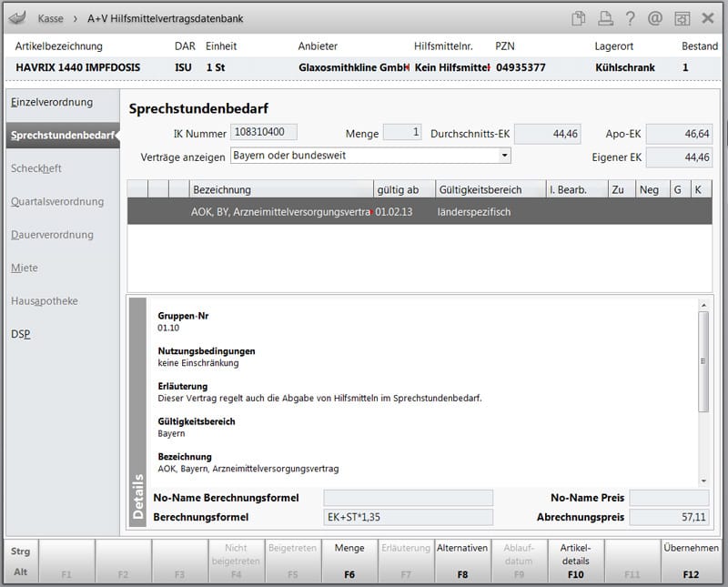This screenshot has height=587, width=728.
Task: Click the Gruppen-Nr value 01.10
Action: 168,328
